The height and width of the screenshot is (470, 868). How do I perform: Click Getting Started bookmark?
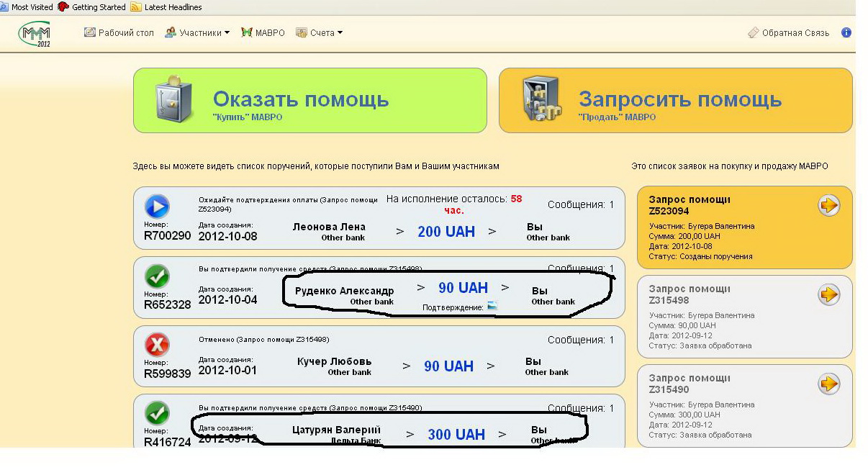(91, 7)
